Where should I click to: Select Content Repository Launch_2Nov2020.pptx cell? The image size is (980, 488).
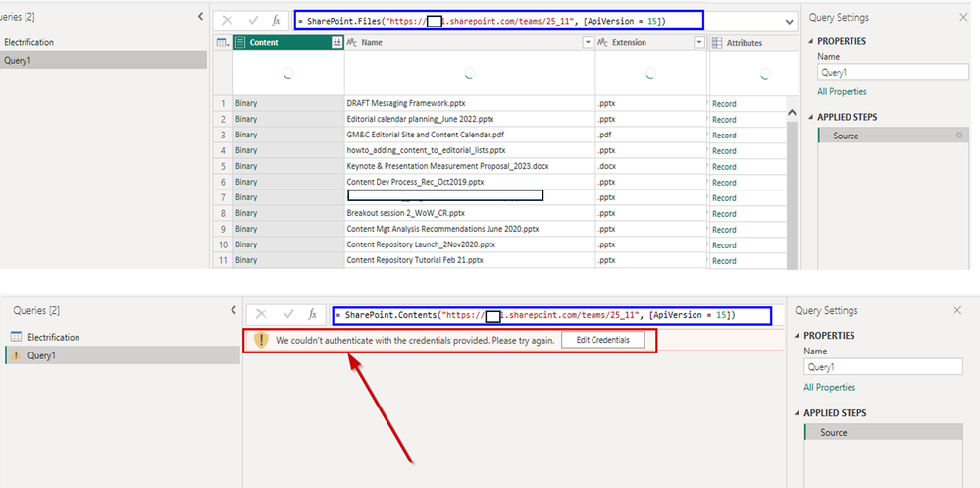(469, 244)
